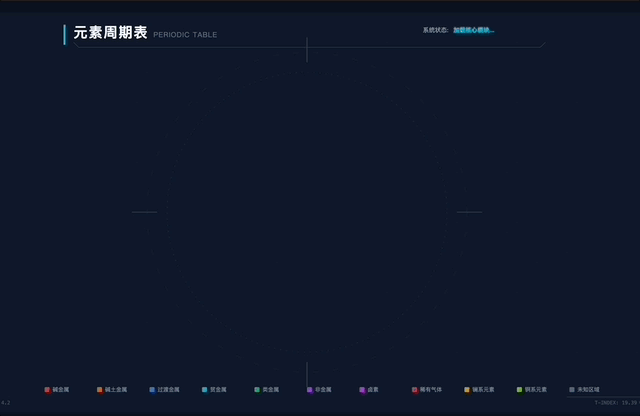Click the gray 未知区域 legend marker
Image resolution: width=640 pixels, height=416 pixels.
coord(572,389)
